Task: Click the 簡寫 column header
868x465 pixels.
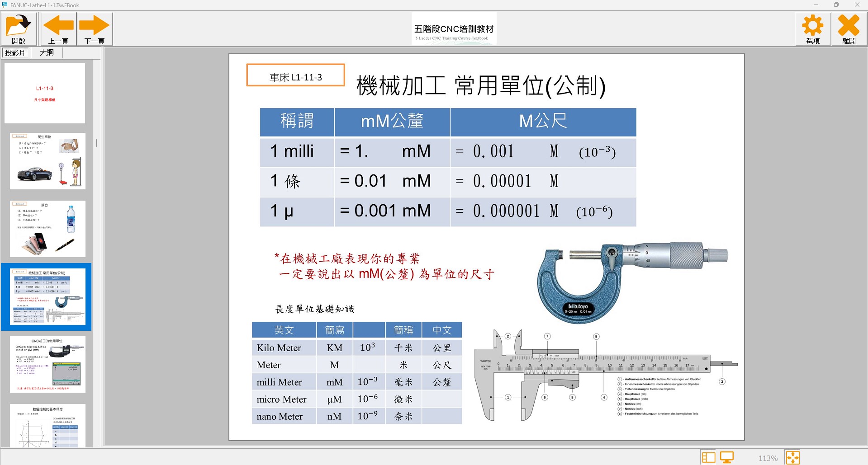Action: [x=335, y=330]
